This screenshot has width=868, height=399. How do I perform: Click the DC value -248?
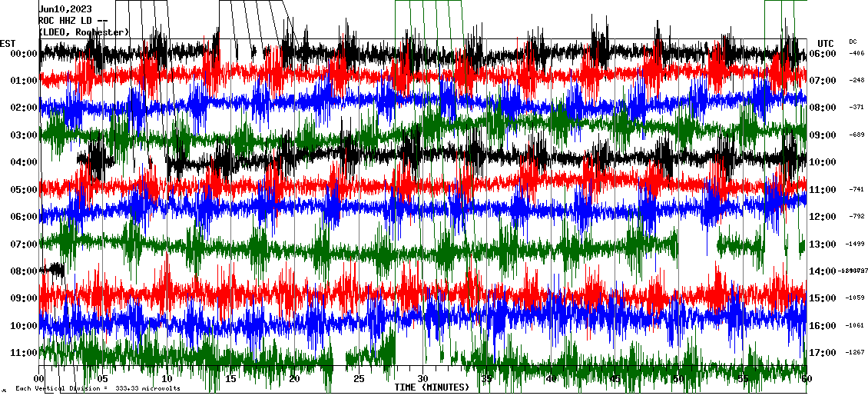856,81
